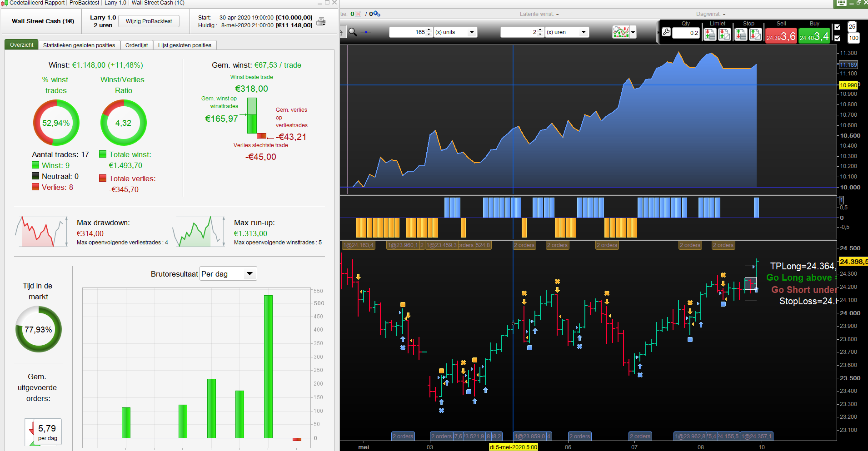
Task: Click the Aantal trades: 17 text
Action: coord(60,154)
